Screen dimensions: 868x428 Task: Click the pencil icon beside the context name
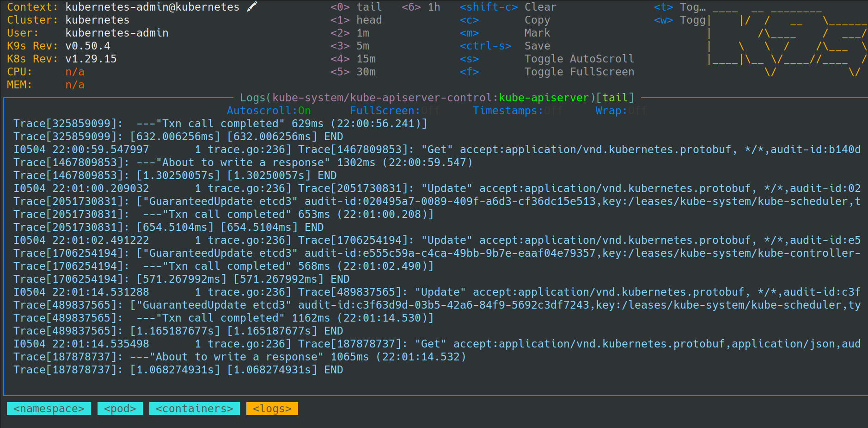[x=252, y=7]
